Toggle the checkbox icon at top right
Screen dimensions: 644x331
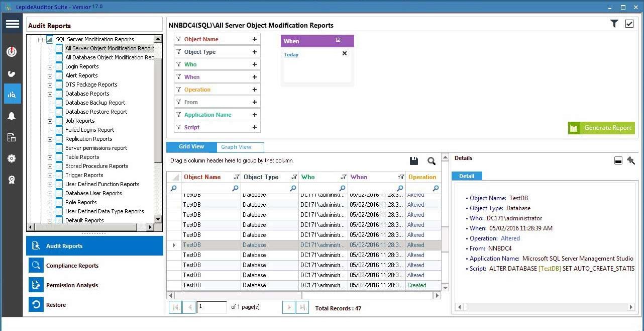(x=629, y=24)
